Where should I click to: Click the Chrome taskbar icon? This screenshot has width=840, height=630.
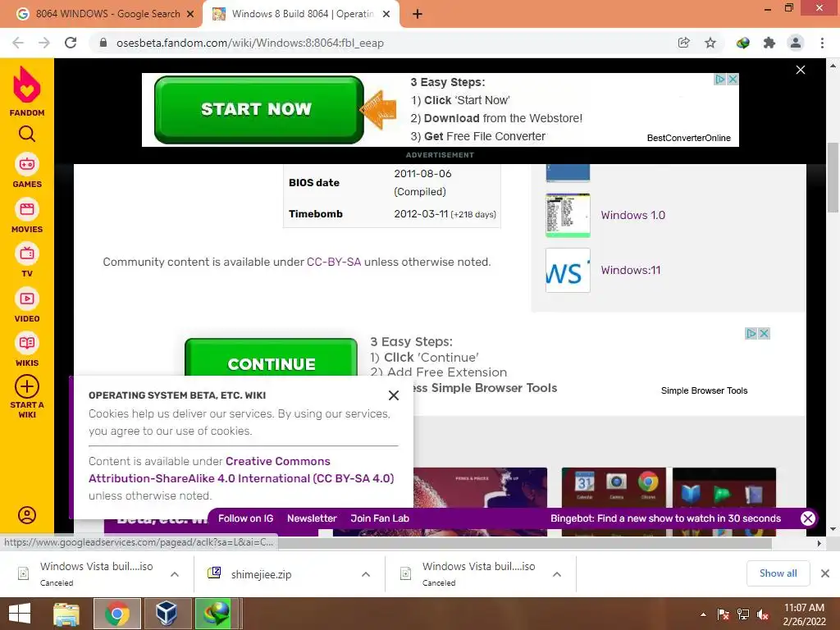click(117, 614)
